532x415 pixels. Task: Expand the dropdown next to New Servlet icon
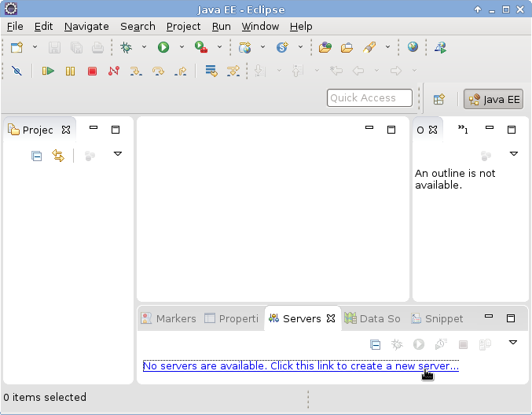tap(300, 47)
